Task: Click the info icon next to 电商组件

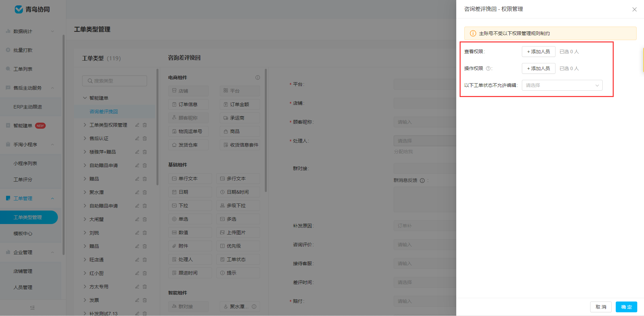Action: tap(258, 77)
